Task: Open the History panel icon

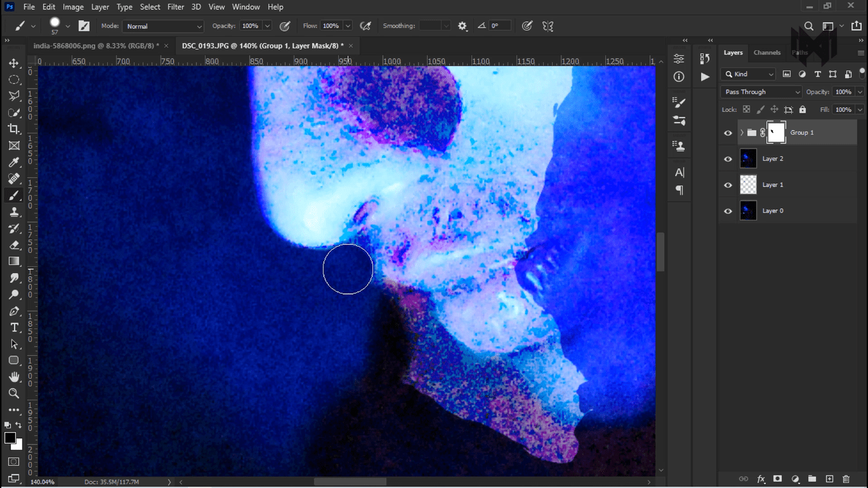Action: tap(704, 58)
